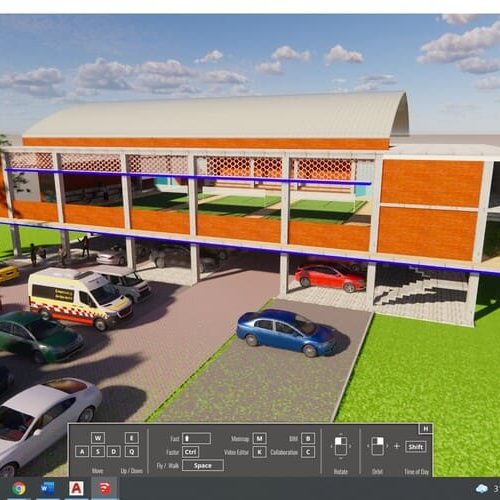Click the K Video Editor key box
Screen dimensions: 500x500
click(259, 452)
